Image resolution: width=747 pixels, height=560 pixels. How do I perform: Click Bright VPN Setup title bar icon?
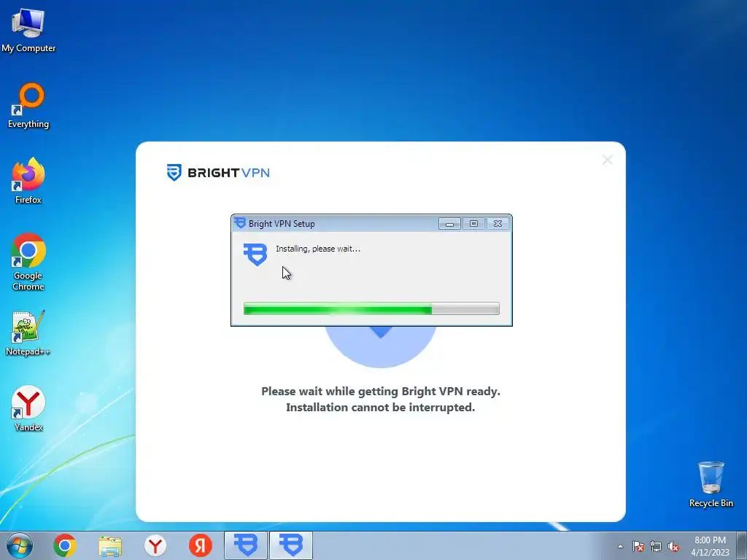coord(240,223)
